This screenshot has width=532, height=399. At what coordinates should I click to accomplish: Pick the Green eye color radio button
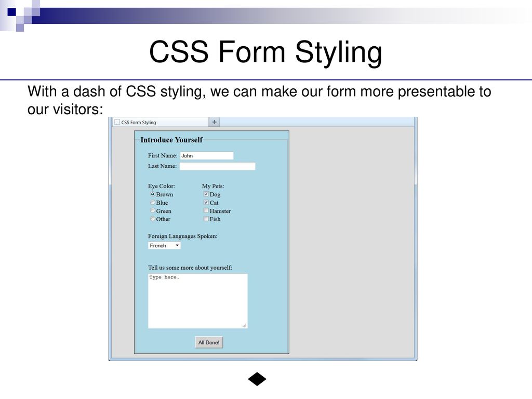point(153,211)
